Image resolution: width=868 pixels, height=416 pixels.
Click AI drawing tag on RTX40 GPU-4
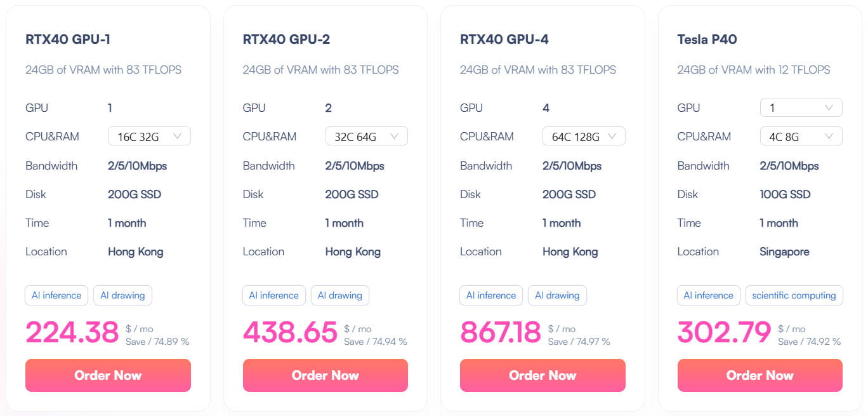[x=557, y=295]
